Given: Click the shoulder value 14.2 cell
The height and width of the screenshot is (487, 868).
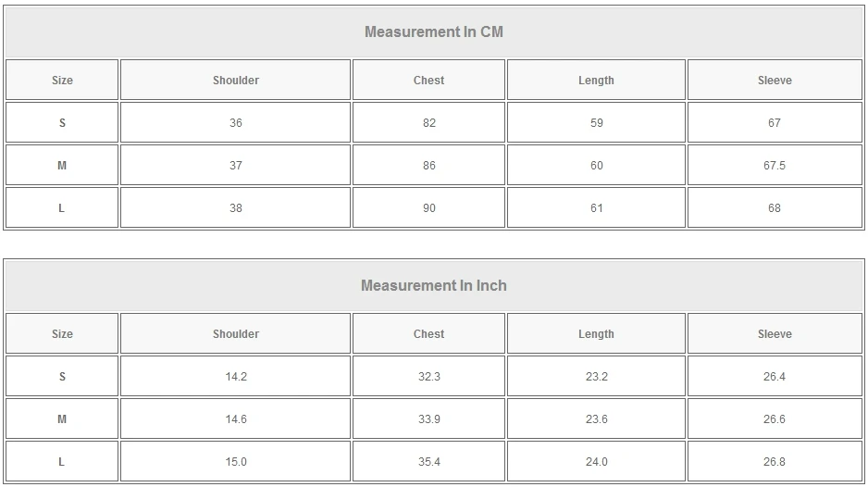Looking at the screenshot, I should pos(236,377).
